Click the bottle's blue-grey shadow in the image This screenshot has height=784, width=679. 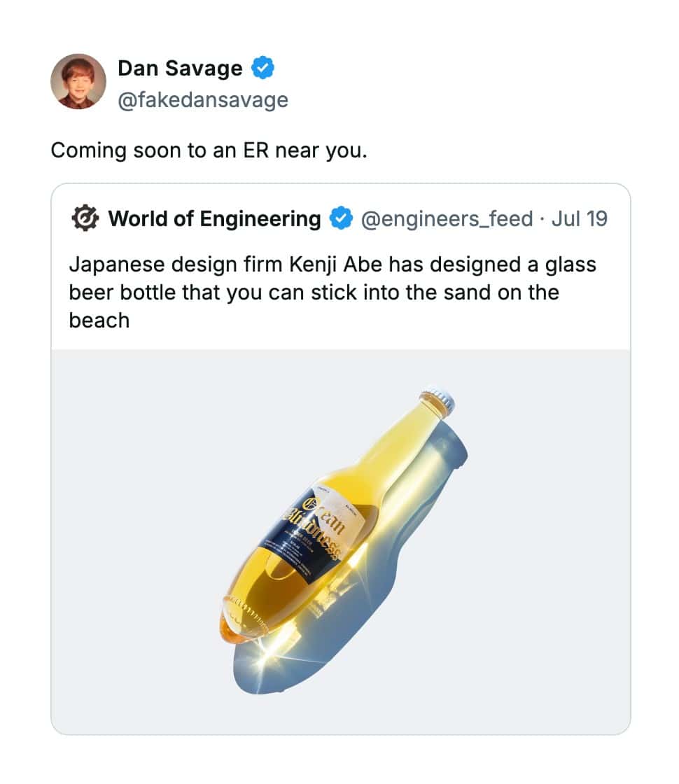coord(392,581)
